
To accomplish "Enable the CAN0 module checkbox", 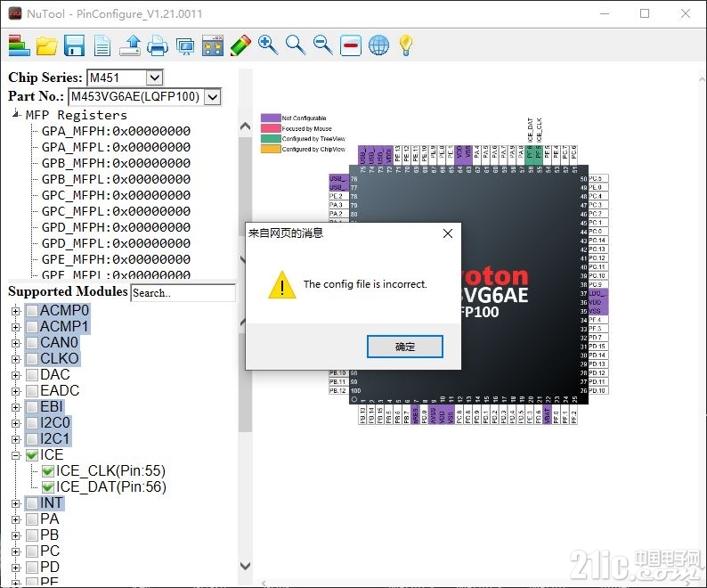I will (x=32, y=343).
